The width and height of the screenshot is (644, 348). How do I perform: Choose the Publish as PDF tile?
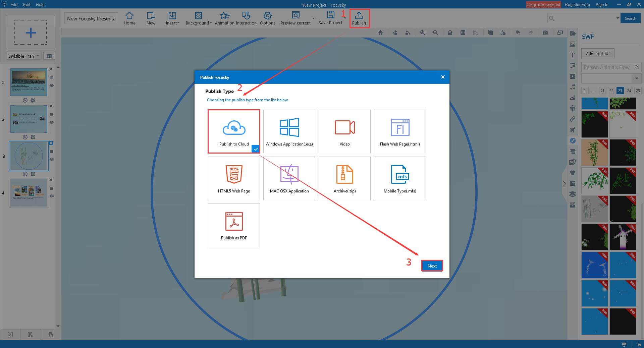point(234,225)
